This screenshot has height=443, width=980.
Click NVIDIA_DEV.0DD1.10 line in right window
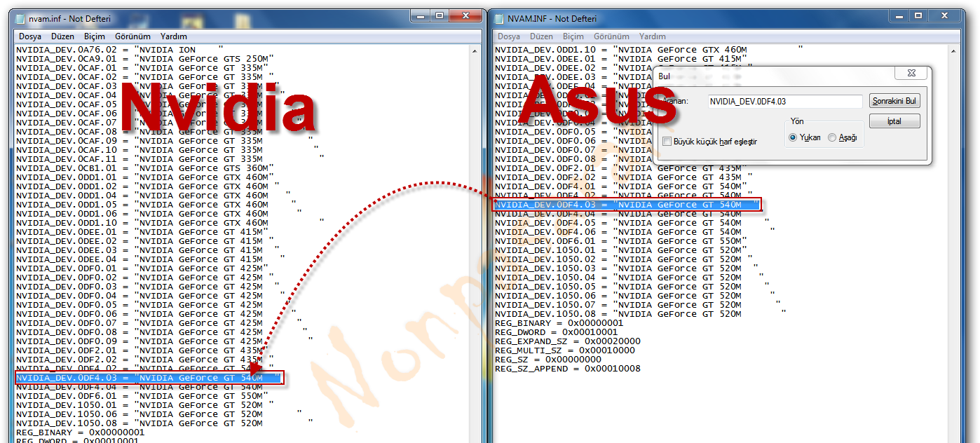click(x=648, y=50)
